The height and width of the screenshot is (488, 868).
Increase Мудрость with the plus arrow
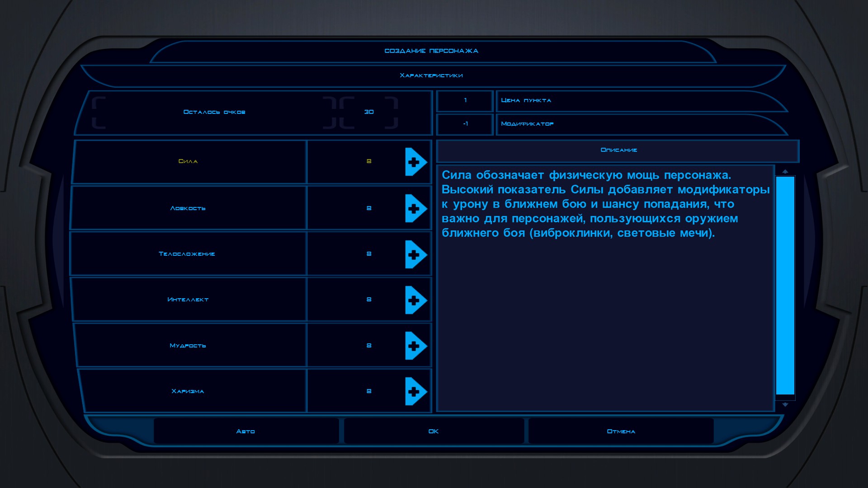[x=416, y=346]
